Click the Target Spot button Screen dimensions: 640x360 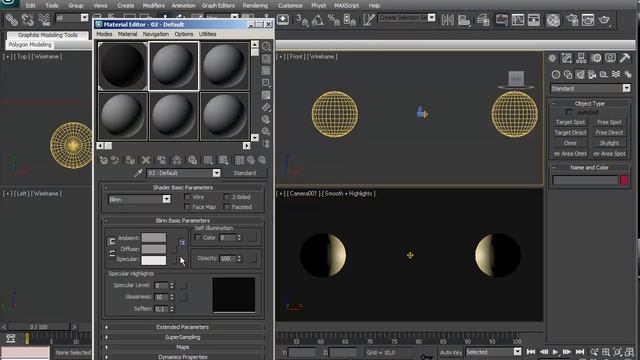point(570,122)
